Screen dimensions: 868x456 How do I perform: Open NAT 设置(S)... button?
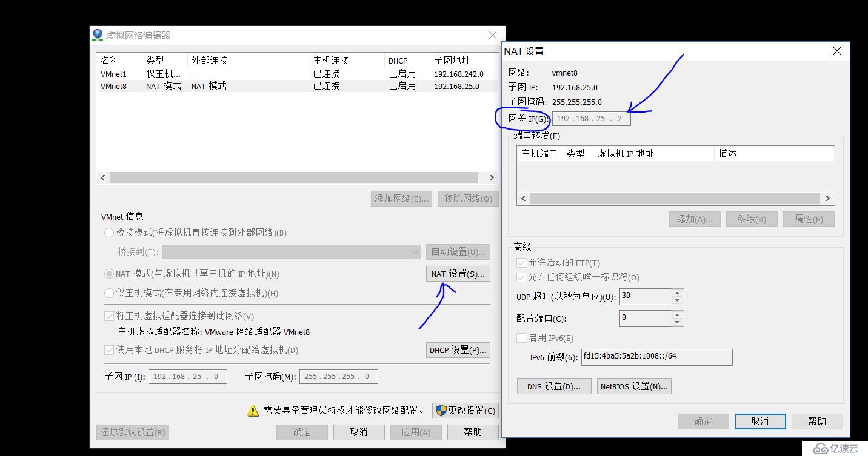[x=458, y=274]
